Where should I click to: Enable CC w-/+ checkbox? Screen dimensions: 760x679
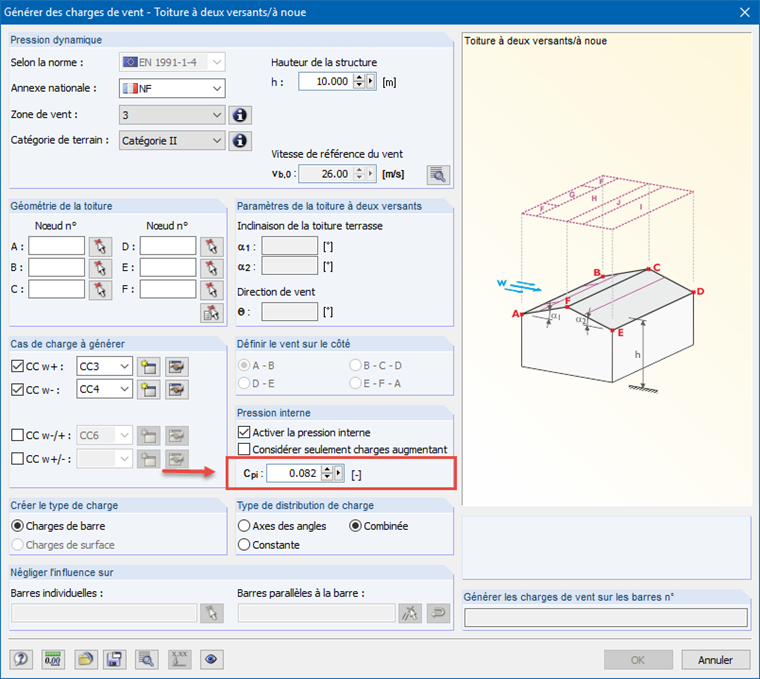pyautogui.click(x=17, y=435)
